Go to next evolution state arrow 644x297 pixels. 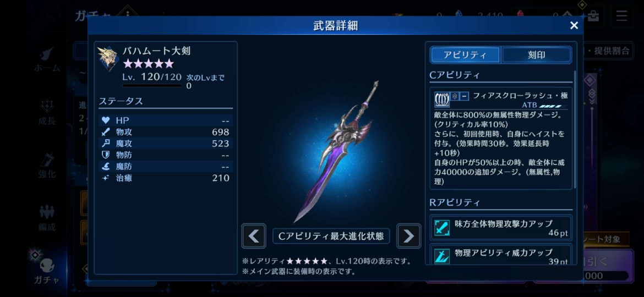pyautogui.click(x=408, y=236)
